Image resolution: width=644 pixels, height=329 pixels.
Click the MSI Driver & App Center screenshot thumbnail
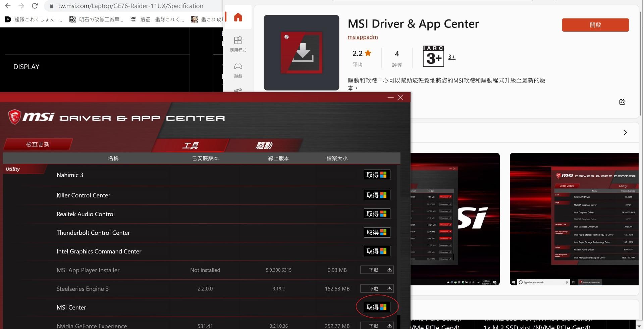[574, 219]
